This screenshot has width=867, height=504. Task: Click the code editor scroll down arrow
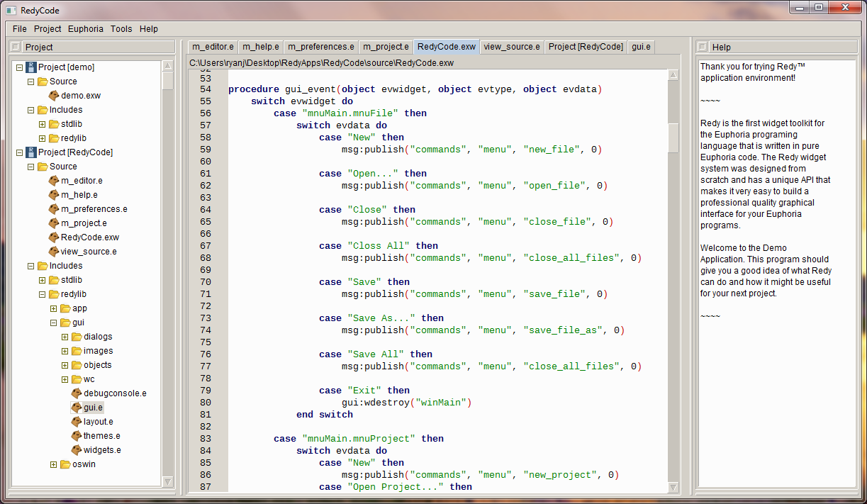pyautogui.click(x=673, y=487)
